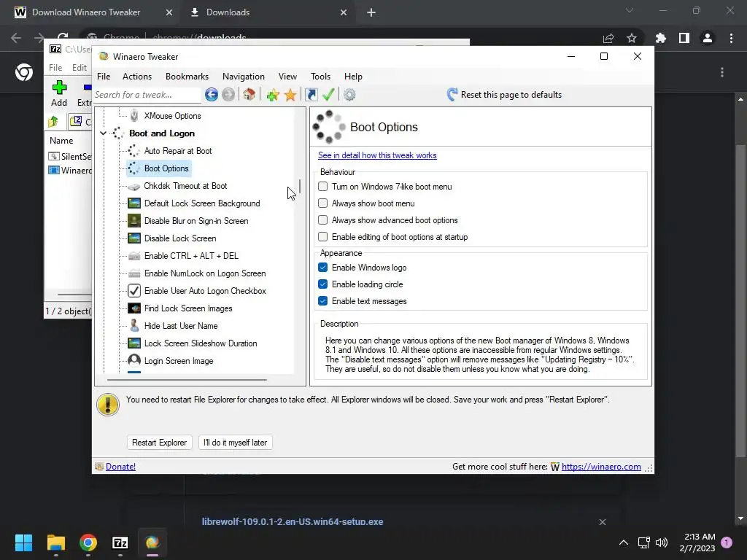
Task: Click the tree panel vertical scrollbar thumb
Action: [x=300, y=186]
